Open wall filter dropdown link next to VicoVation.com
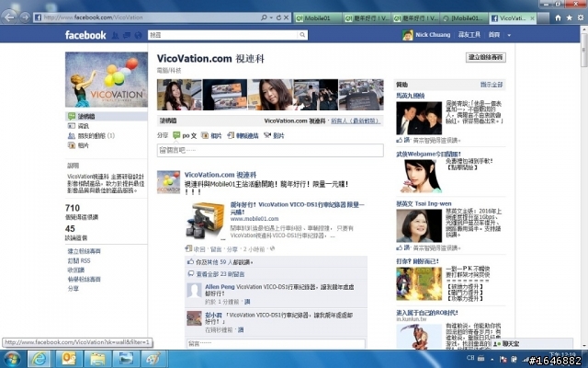The height and width of the screenshot is (368, 588). [x=356, y=121]
